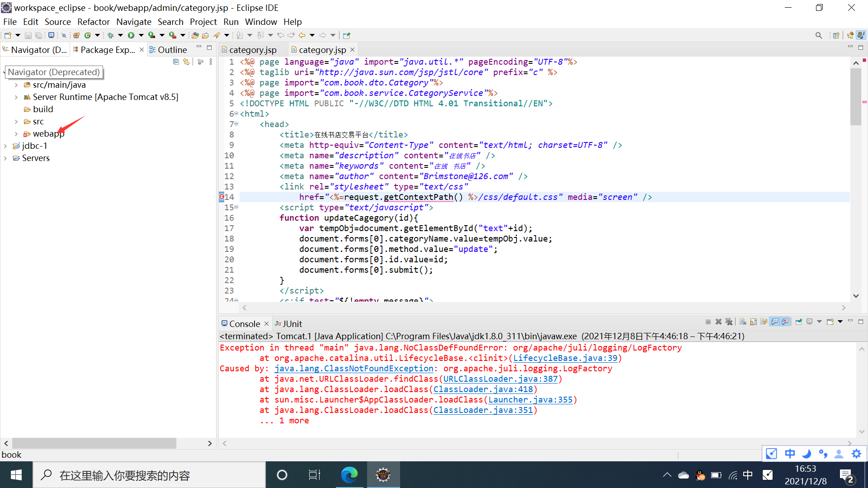Click the Coverage launch icon
The width and height of the screenshot is (868, 488).
click(x=152, y=35)
